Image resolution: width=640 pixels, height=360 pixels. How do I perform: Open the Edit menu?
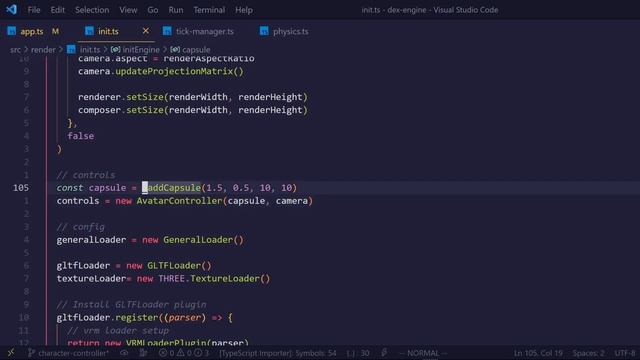coord(58,10)
